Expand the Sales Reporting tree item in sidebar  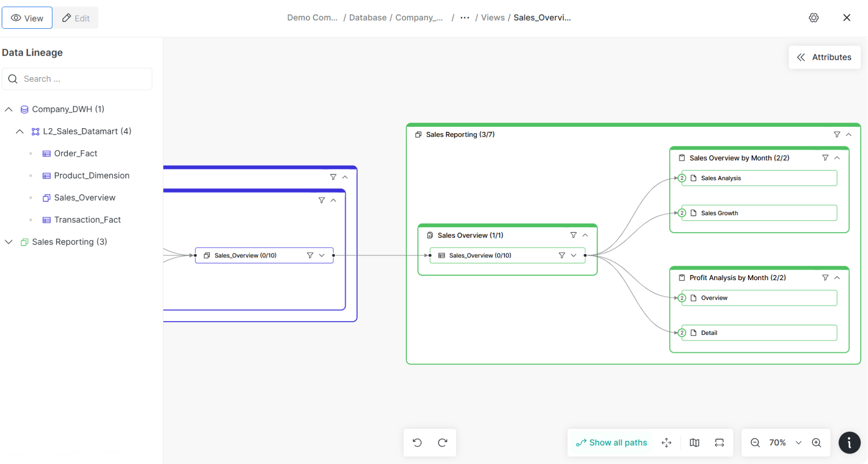(x=8, y=242)
